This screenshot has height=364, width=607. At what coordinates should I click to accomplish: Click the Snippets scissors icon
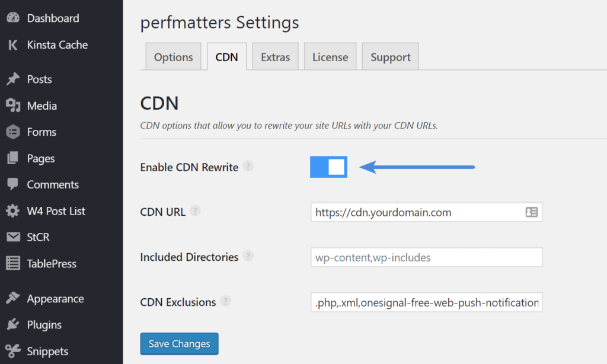pyautogui.click(x=14, y=350)
